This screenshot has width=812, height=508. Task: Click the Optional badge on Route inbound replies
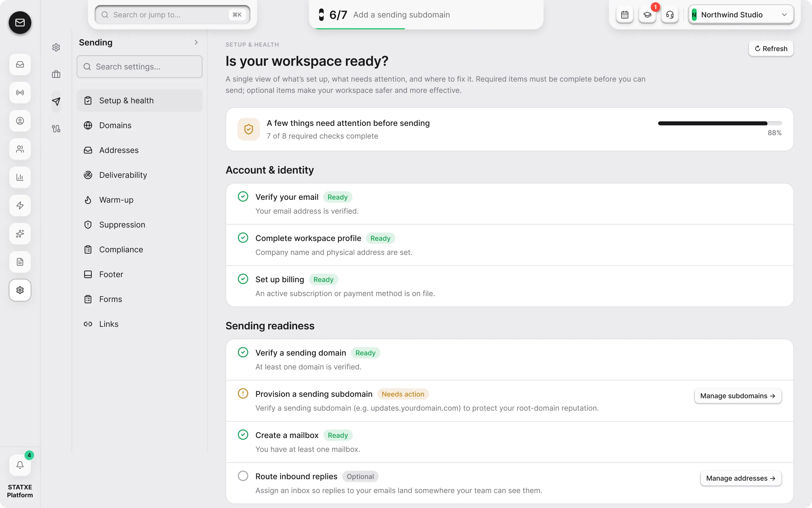pyautogui.click(x=360, y=476)
